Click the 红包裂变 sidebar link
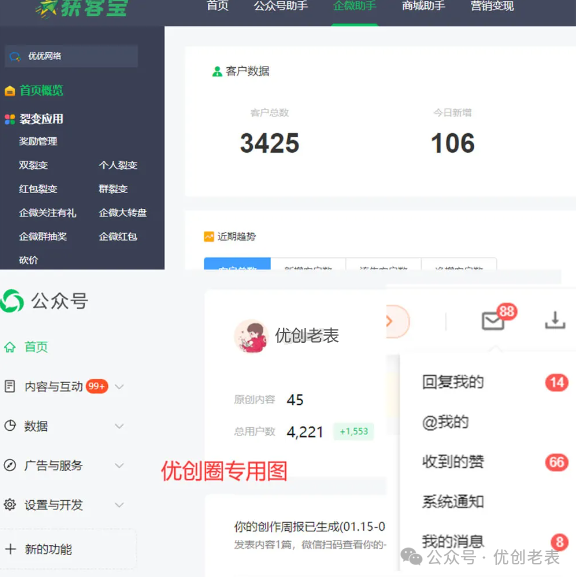The height and width of the screenshot is (580, 578). tap(38, 190)
